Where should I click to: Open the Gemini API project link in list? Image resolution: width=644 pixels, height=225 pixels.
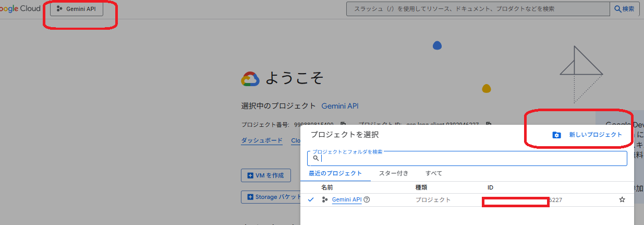[346, 200]
